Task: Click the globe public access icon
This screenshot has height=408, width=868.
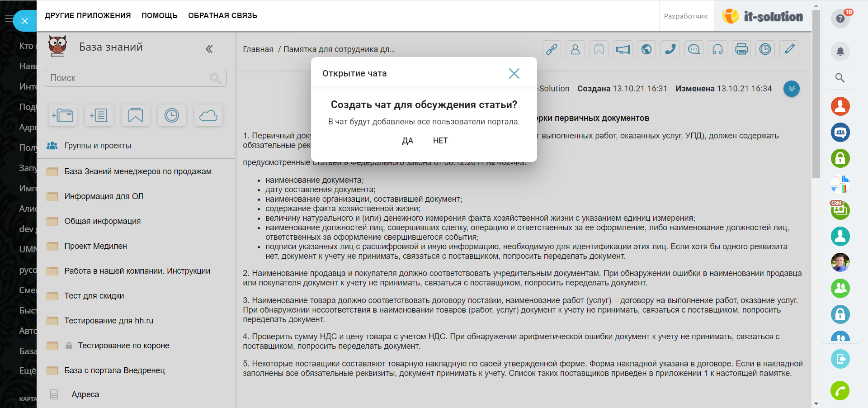Action: click(646, 49)
